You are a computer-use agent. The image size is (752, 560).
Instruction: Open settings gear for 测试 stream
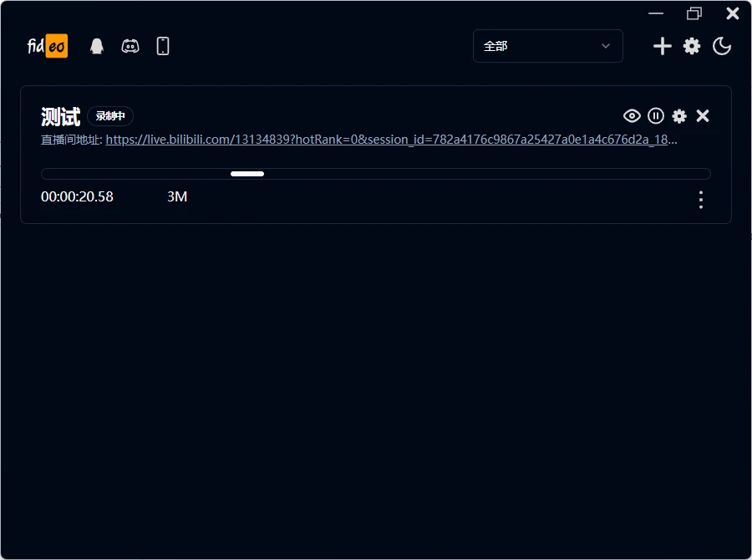pos(679,116)
